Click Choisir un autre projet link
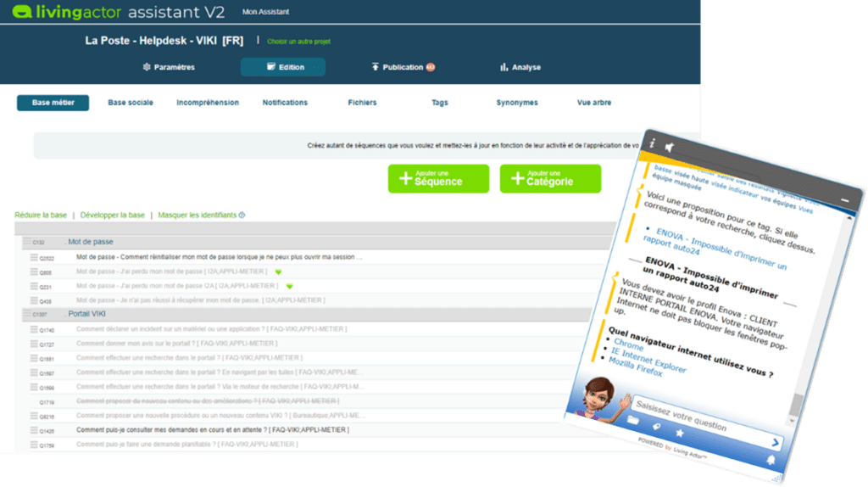Image resolution: width=868 pixels, height=487 pixels. (x=299, y=42)
